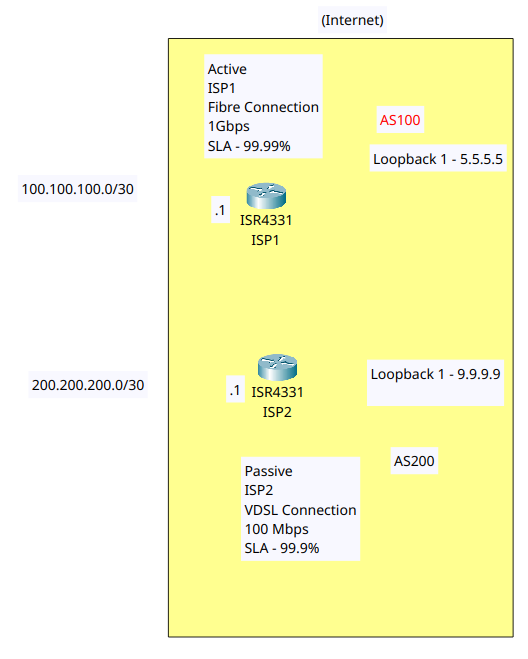Click the Loopback 1 - 9.9.9.9 note
Image resolution: width=528 pixels, height=659 pixels.
436,383
